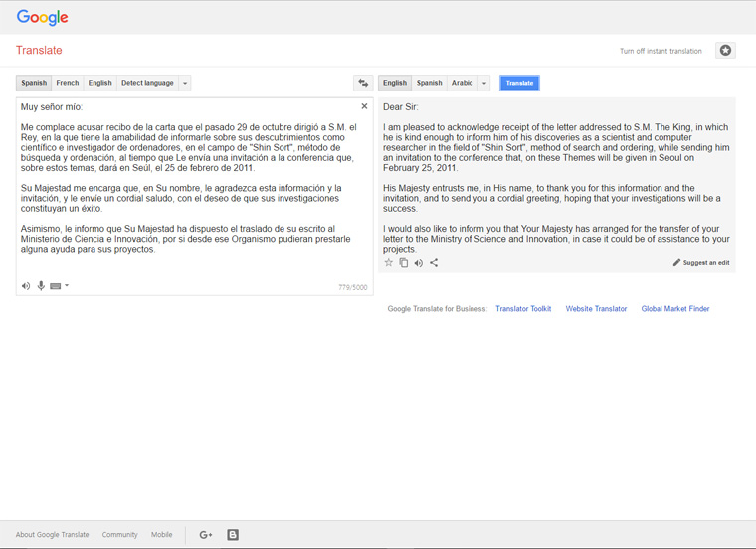Expand the target language list dropdown
756x549 pixels.
click(484, 83)
